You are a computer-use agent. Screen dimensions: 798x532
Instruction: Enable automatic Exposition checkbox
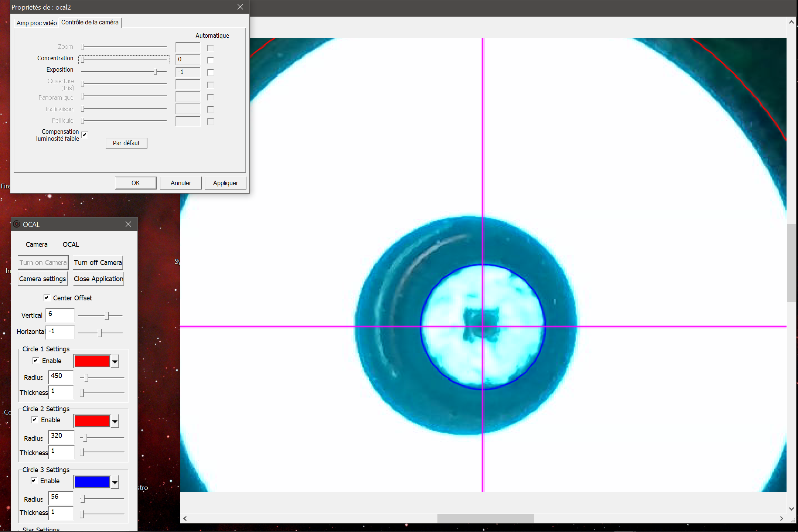(x=211, y=72)
